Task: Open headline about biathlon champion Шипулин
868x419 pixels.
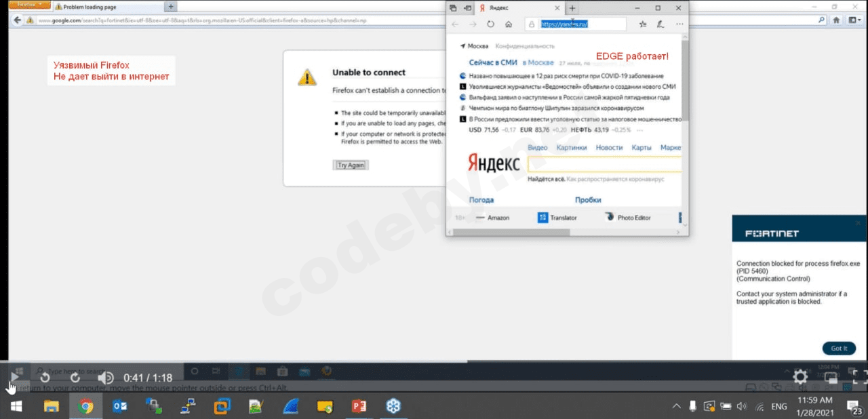Action: tap(556, 108)
